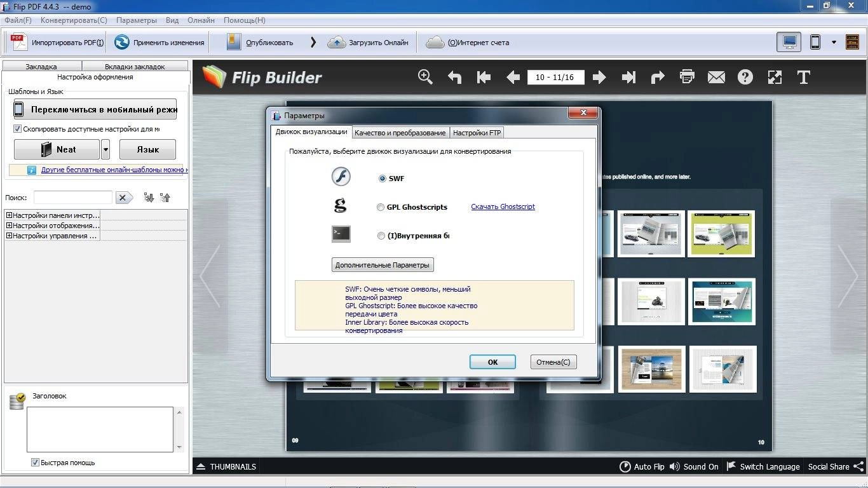
Task: Open the Конвертировать(C) menu
Action: pyautogui.click(x=74, y=20)
